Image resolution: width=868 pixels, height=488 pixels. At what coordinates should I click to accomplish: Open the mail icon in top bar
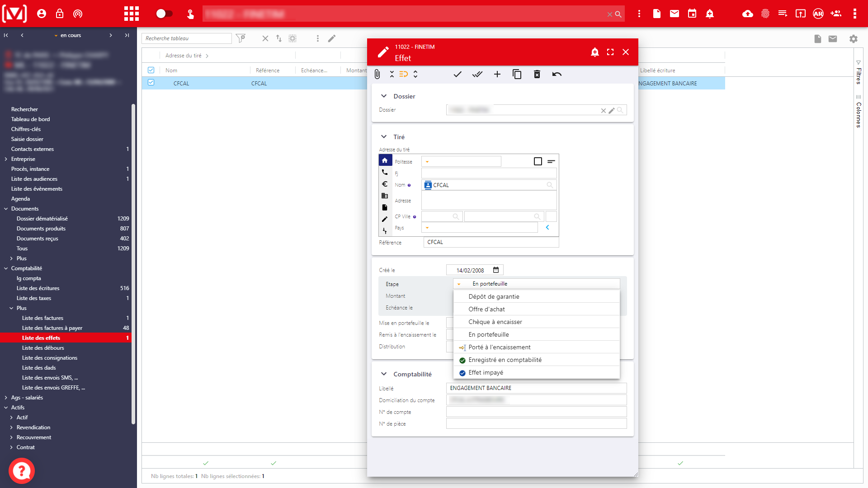coord(675,14)
